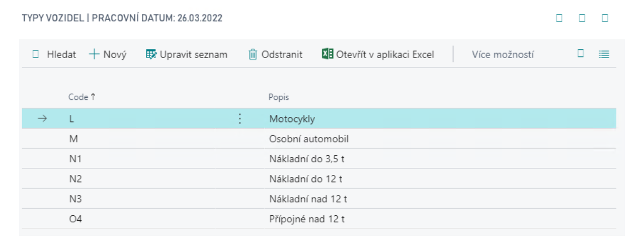Click the N1 code cell
This screenshot has width=644, height=245.
(75, 159)
